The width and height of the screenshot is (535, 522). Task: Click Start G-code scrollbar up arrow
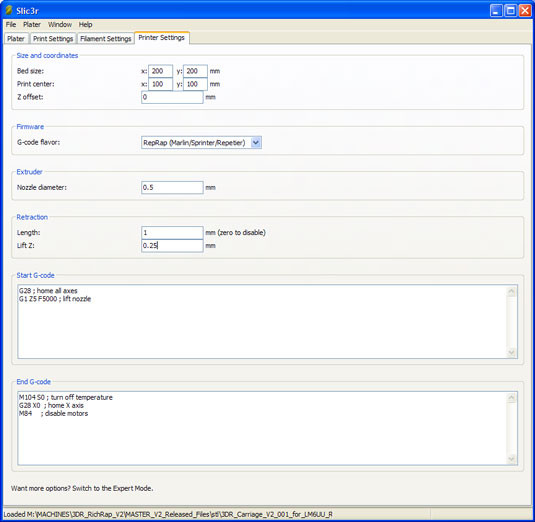[x=511, y=291]
